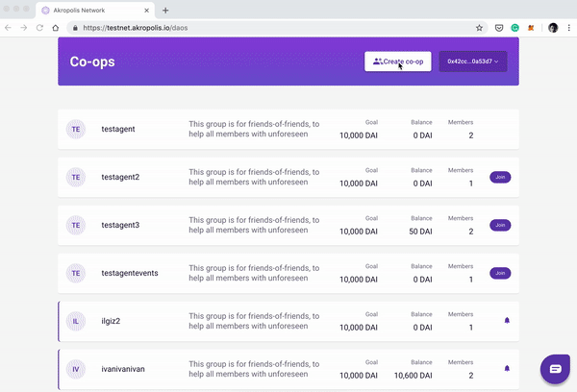577x392 pixels.
Task: Open the 0x42cc...0a53d7 wallet address dropdown
Action: [473, 61]
